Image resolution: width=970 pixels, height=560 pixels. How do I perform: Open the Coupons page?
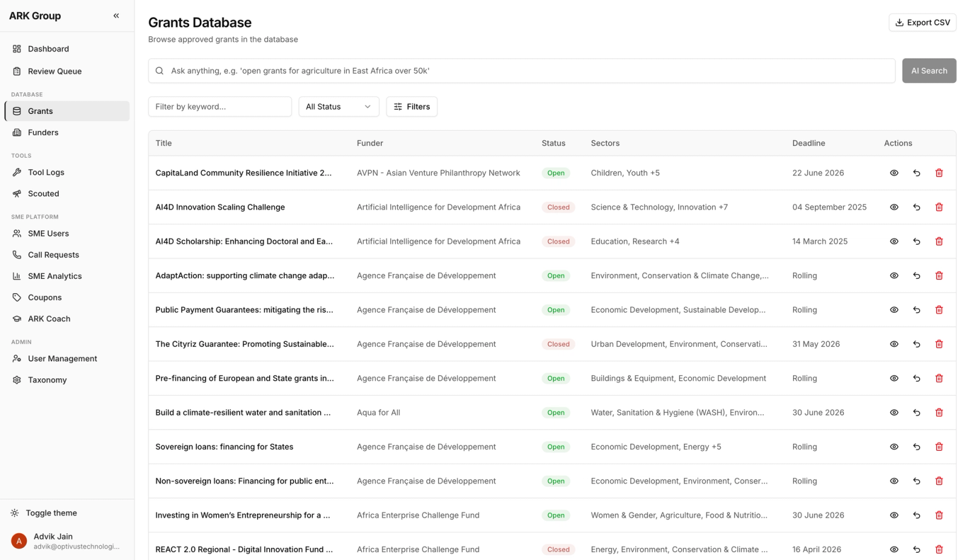[67, 297]
